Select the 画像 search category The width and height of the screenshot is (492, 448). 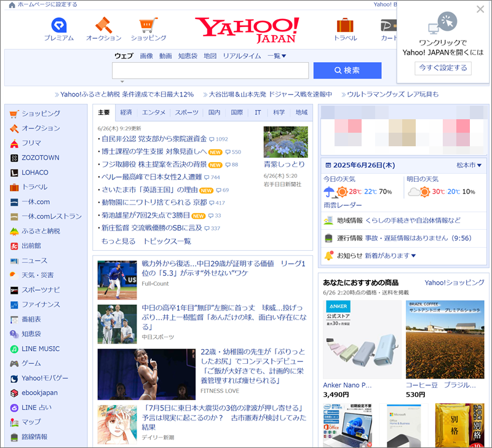pyautogui.click(x=146, y=56)
